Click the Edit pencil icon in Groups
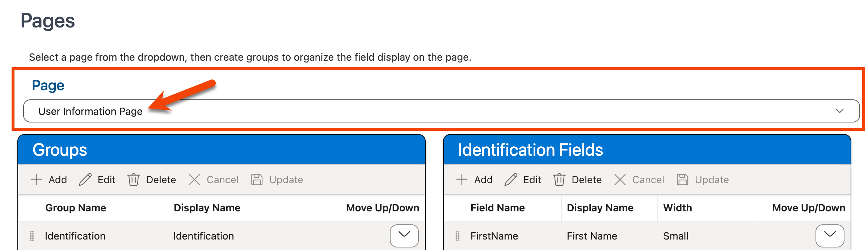868x250 pixels. [x=85, y=180]
